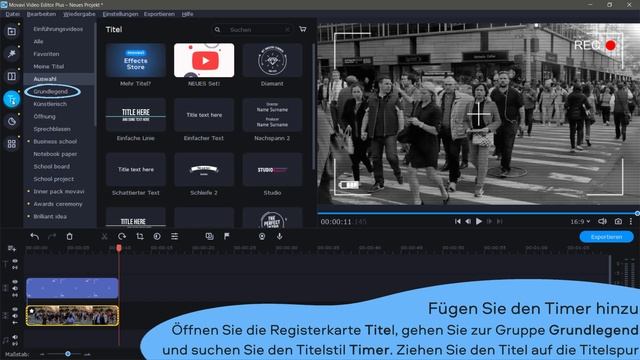Select the crop tool in toolbar

tap(140, 236)
